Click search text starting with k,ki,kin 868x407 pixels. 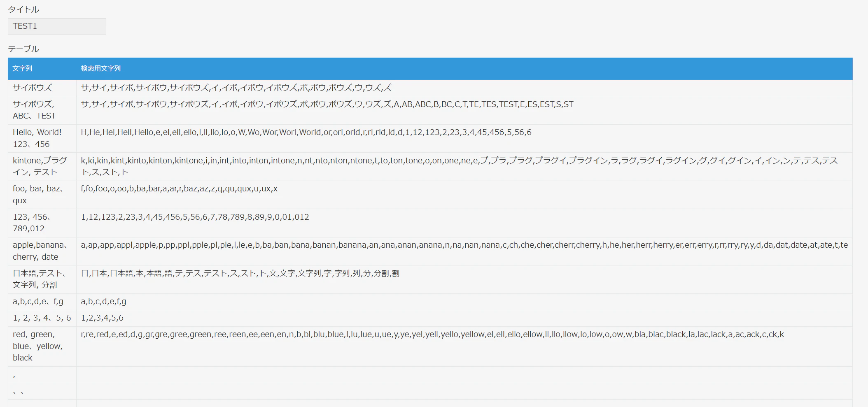click(x=459, y=166)
